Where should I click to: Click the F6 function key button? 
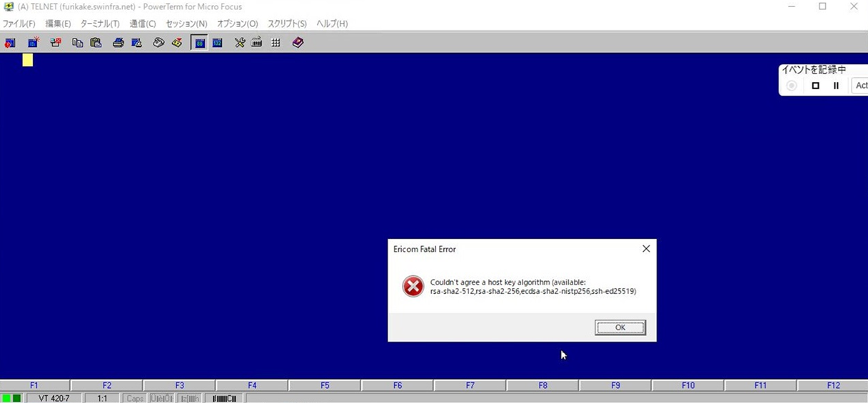pyautogui.click(x=398, y=385)
